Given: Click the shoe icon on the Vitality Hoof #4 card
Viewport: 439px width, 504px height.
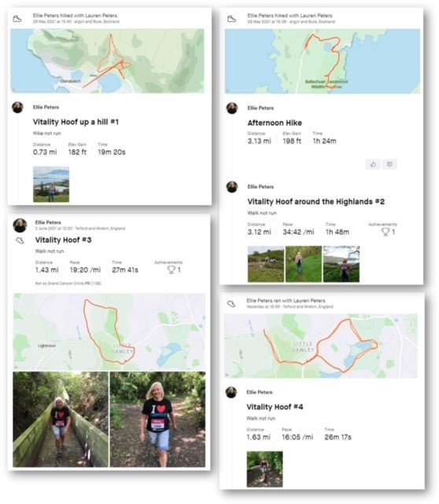Looking at the screenshot, I should coord(231,303).
